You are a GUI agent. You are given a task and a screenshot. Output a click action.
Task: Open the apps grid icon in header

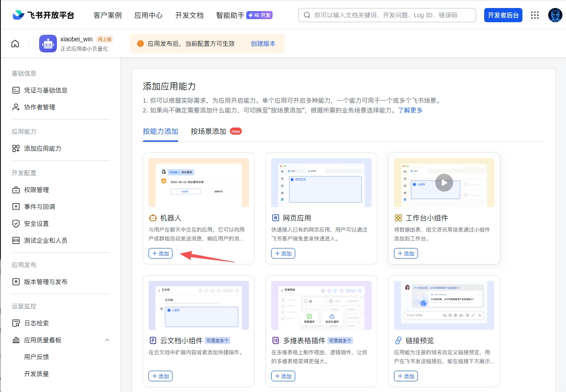point(535,15)
